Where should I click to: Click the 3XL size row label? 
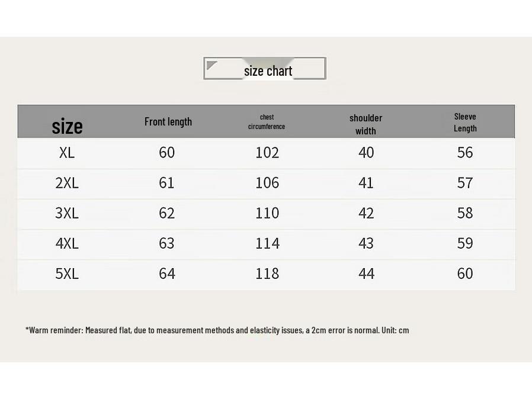(x=67, y=213)
